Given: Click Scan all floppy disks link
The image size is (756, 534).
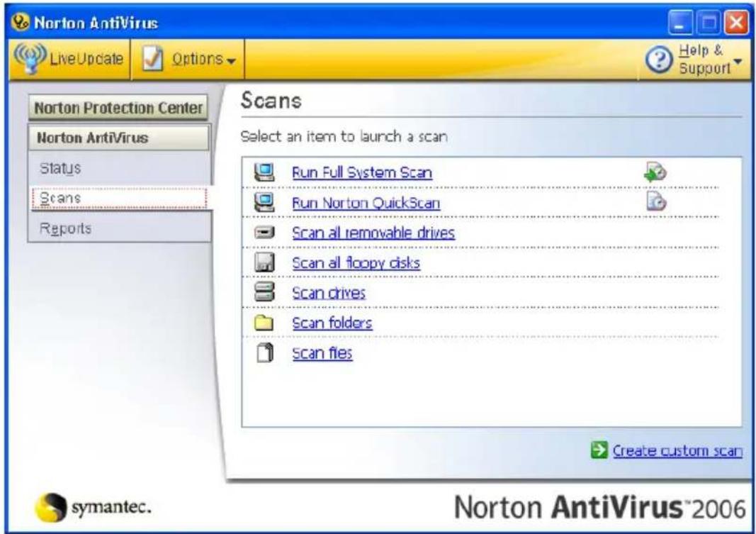Looking at the screenshot, I should (356, 263).
